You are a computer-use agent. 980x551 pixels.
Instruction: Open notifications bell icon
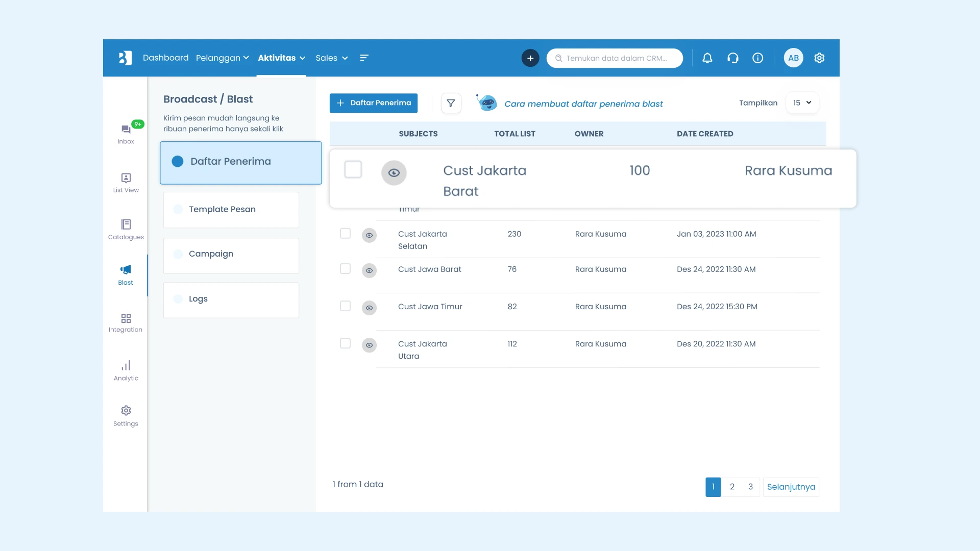click(x=707, y=58)
